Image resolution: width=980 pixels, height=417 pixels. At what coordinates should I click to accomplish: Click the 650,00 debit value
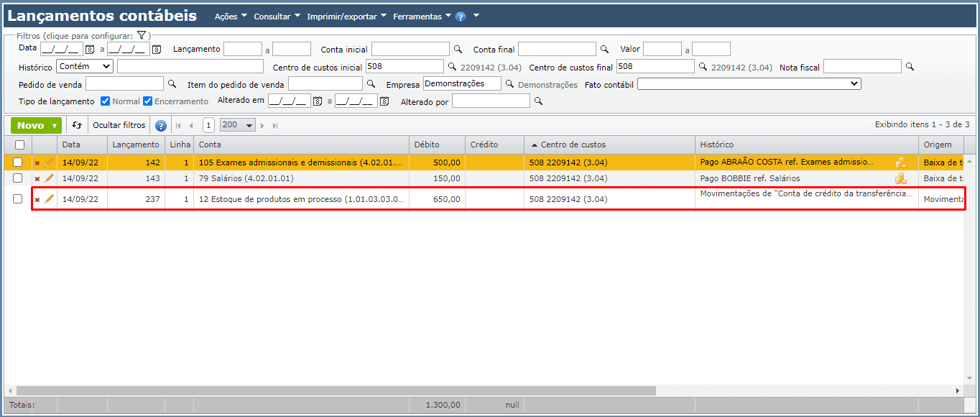point(447,199)
